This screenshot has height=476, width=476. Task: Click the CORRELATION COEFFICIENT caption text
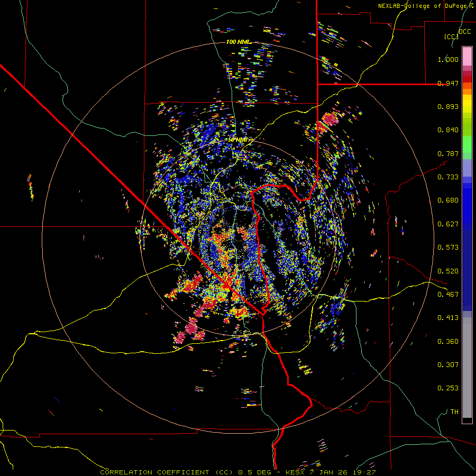[x=154, y=472]
